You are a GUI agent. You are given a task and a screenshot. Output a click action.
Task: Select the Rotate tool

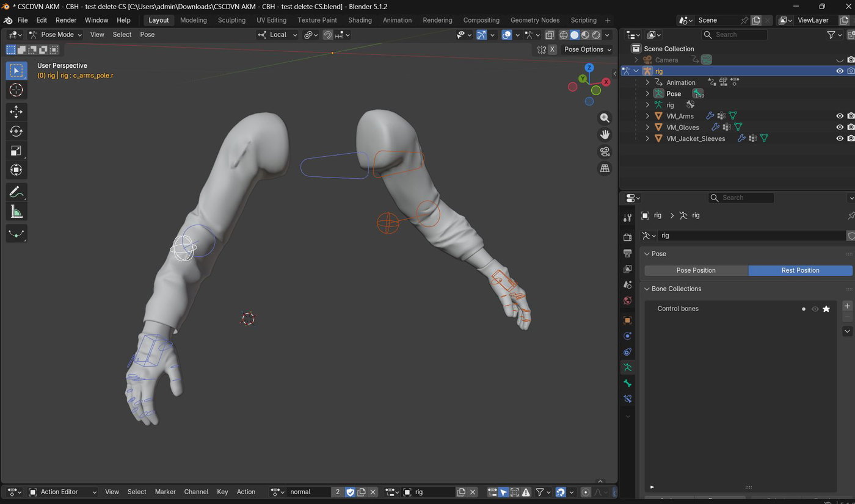pos(16,131)
